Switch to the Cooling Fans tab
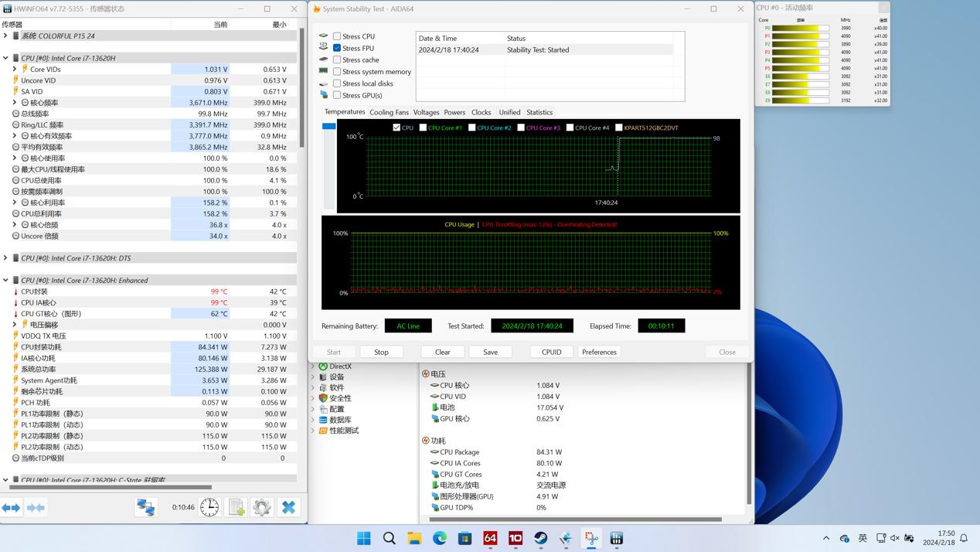Screen dimensions: 980x552 [x=389, y=112]
